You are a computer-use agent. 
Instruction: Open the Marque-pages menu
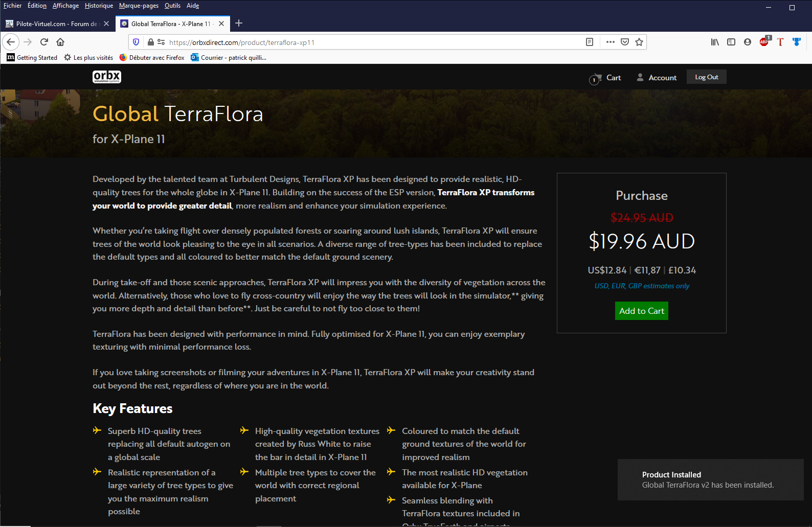(x=139, y=6)
